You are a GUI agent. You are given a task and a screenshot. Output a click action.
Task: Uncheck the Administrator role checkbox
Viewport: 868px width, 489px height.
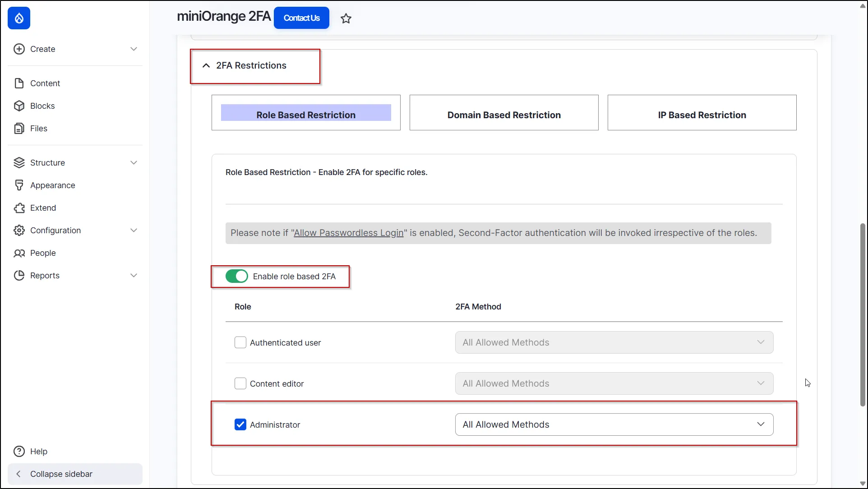pos(240,424)
